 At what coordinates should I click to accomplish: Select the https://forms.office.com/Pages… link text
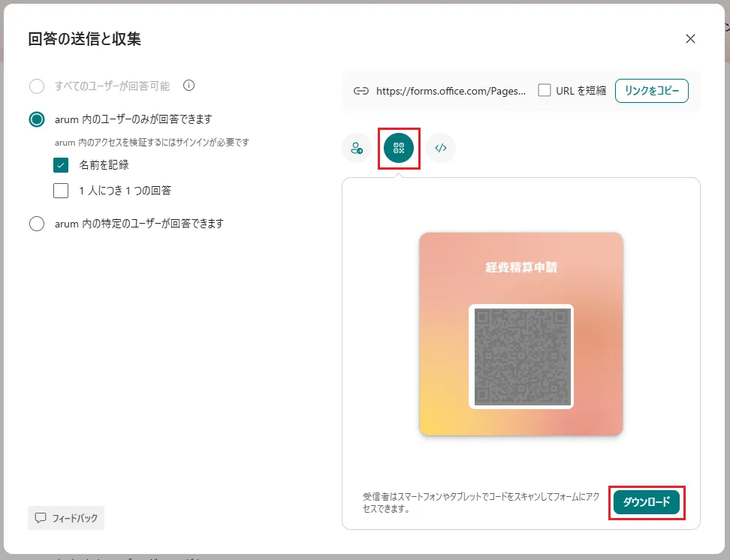point(451,90)
